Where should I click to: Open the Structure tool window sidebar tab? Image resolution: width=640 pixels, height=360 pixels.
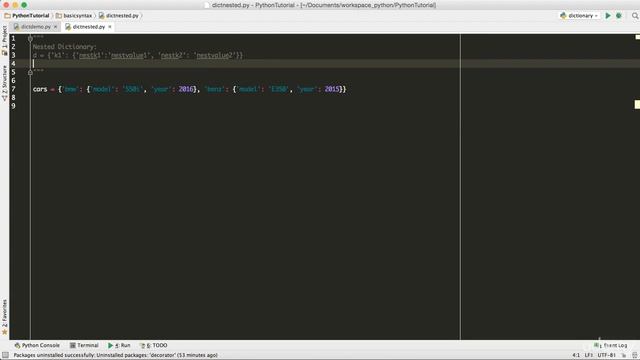click(4, 83)
